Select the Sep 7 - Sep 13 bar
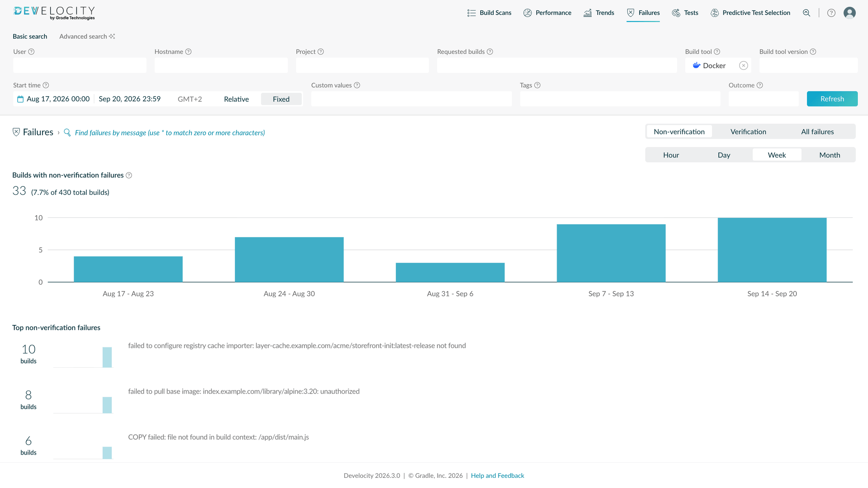The width and height of the screenshot is (868, 488). (611, 253)
